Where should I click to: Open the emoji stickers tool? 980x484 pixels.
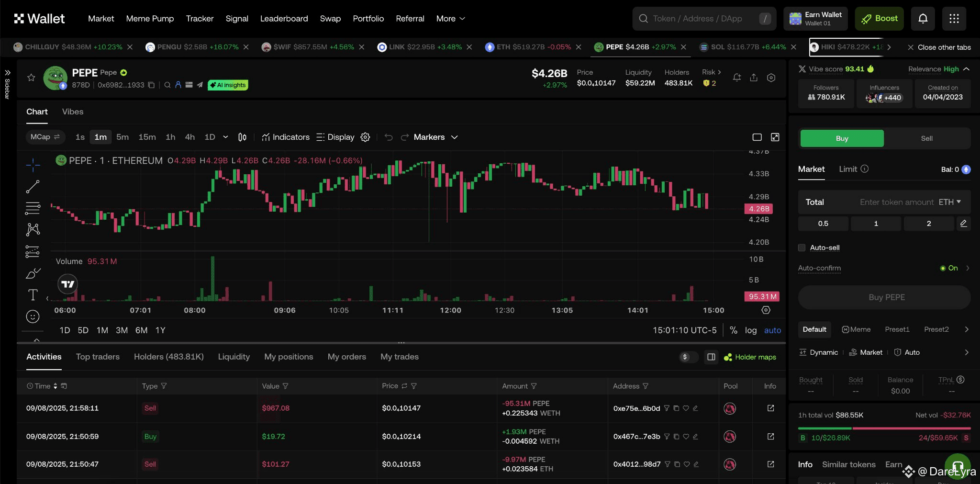(33, 316)
